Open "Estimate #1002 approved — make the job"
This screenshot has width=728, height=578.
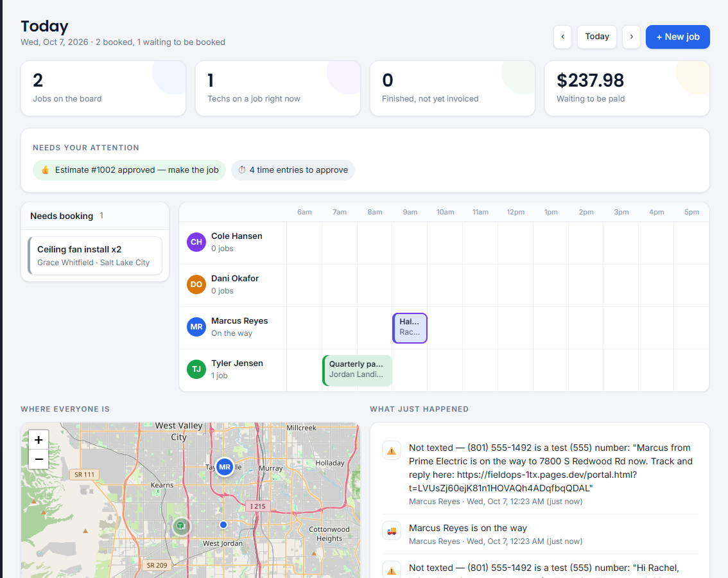point(129,170)
